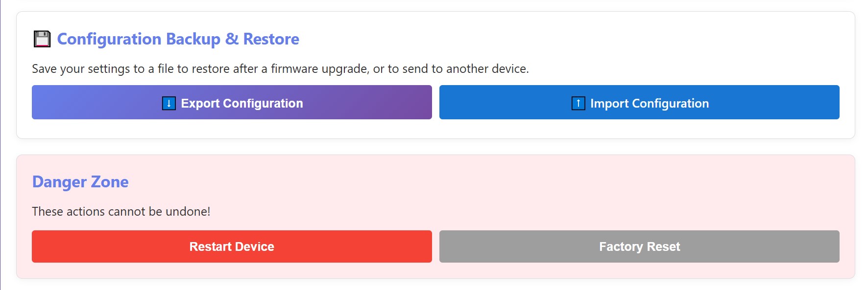
Task: Click the gray Factory Reset button
Action: coord(639,246)
